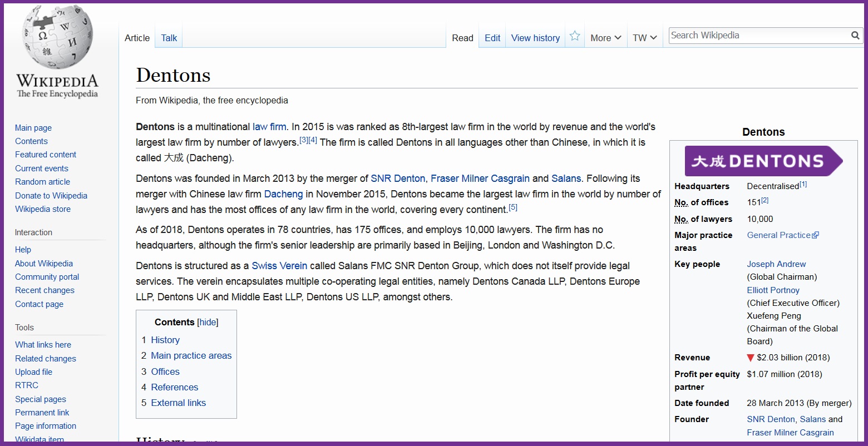Click the watchlist star icon
Image resolution: width=868 pixels, height=446 pixels.
click(x=575, y=36)
